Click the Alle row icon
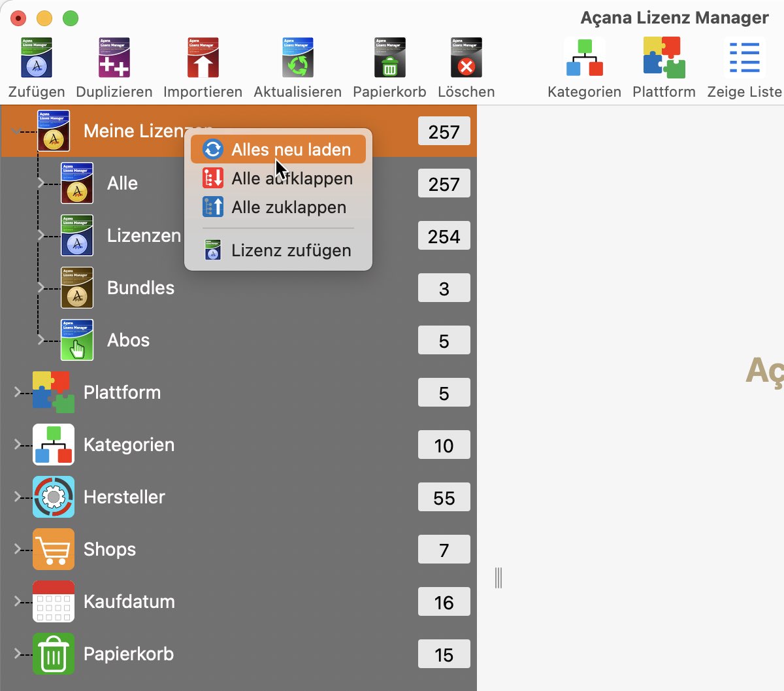 tap(77, 183)
